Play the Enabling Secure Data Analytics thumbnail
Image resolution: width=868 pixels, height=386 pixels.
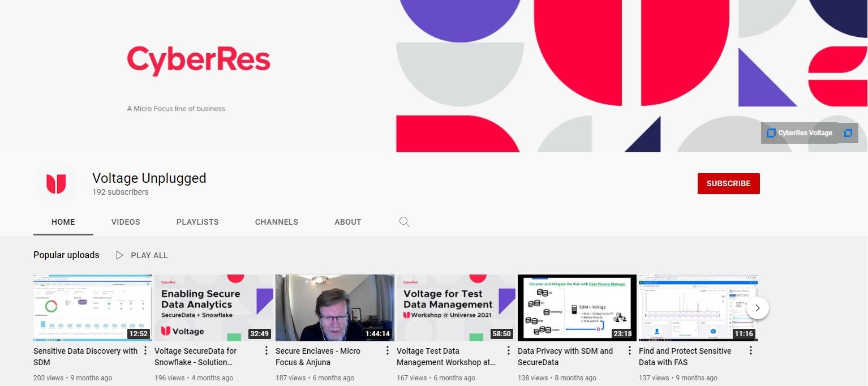(213, 307)
